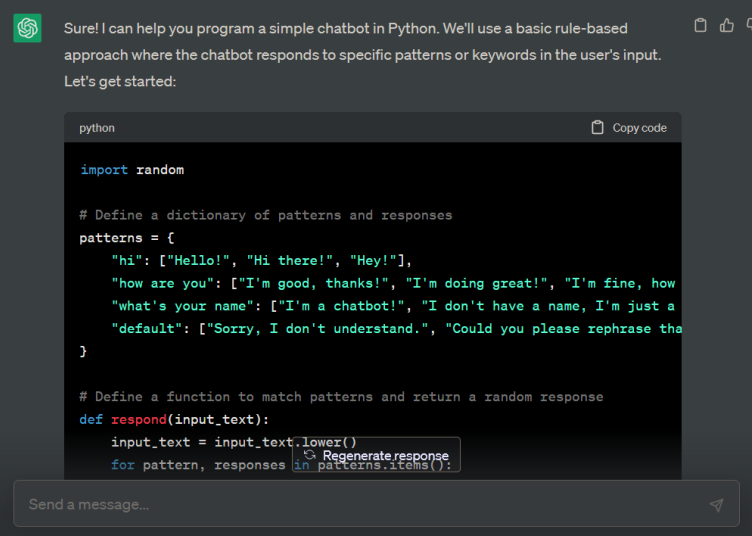Viewport: 752px width, 536px height.
Task: Click the ChatGPT logo avatar
Action: click(27, 29)
